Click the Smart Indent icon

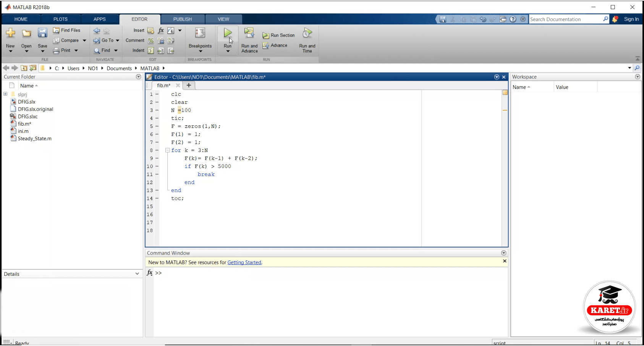[150, 50]
